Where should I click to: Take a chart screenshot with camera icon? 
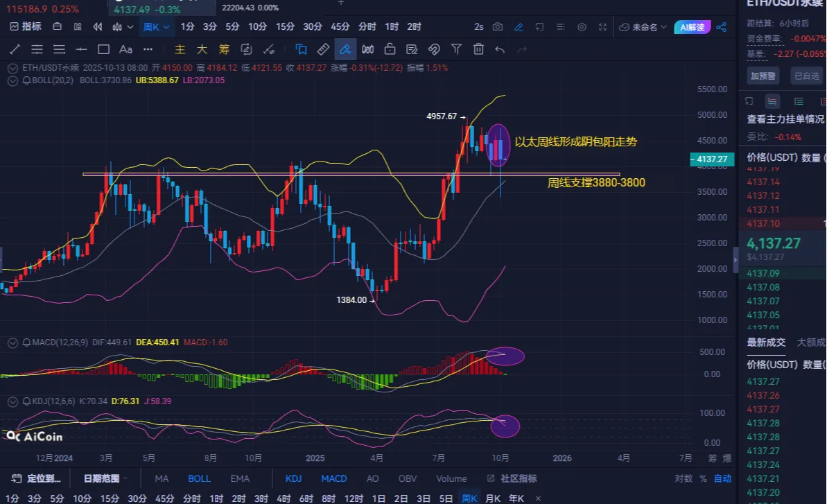pyautogui.click(x=497, y=26)
